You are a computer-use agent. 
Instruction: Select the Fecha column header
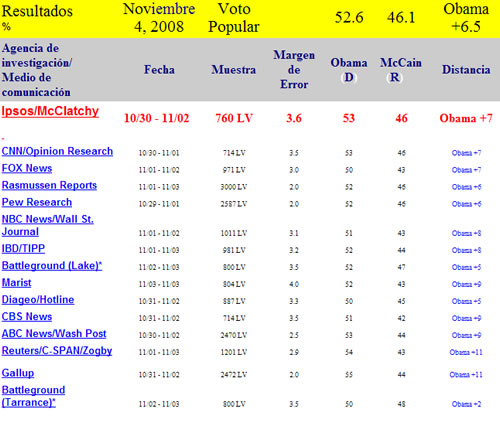[x=159, y=70]
